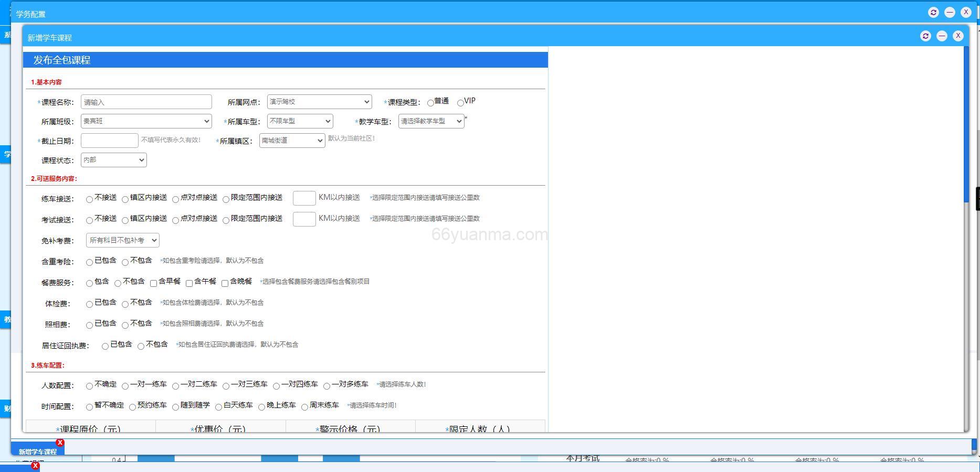Select 一对一练车 under 人数配置
The width and height of the screenshot is (980, 472).
point(125,385)
